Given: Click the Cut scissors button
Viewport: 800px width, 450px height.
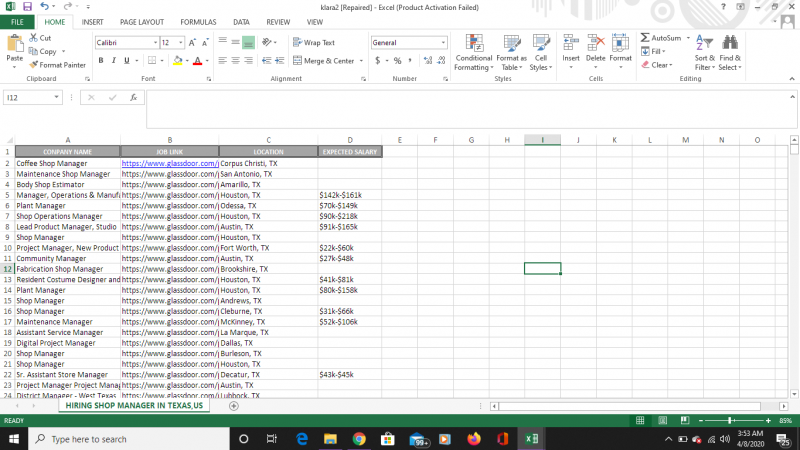Looking at the screenshot, I should point(40,38).
